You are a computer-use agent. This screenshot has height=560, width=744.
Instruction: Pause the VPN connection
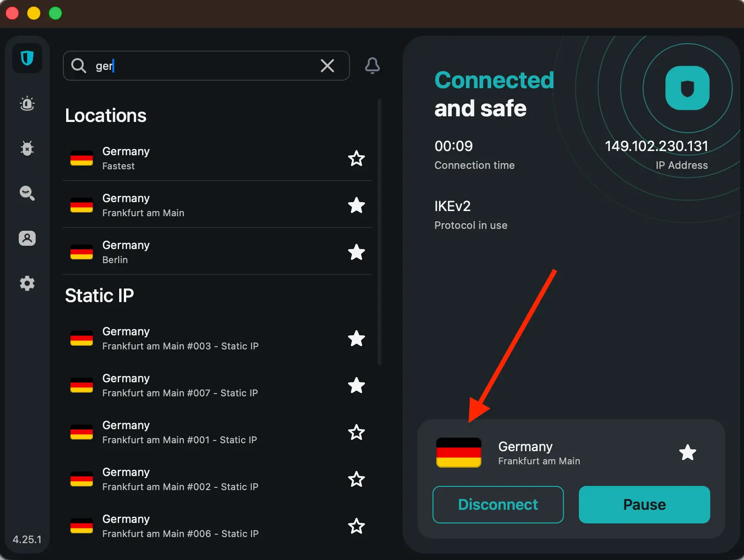(x=645, y=505)
